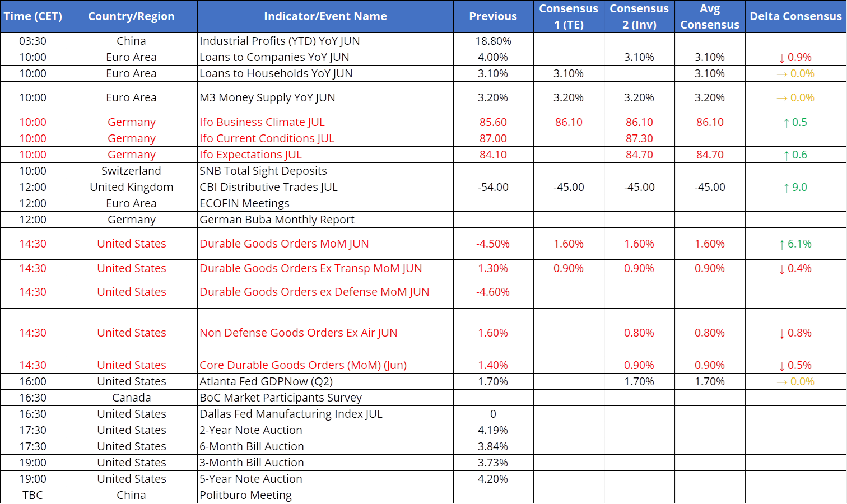Select the Ifo Business Climate JUL cell

(x=325, y=122)
